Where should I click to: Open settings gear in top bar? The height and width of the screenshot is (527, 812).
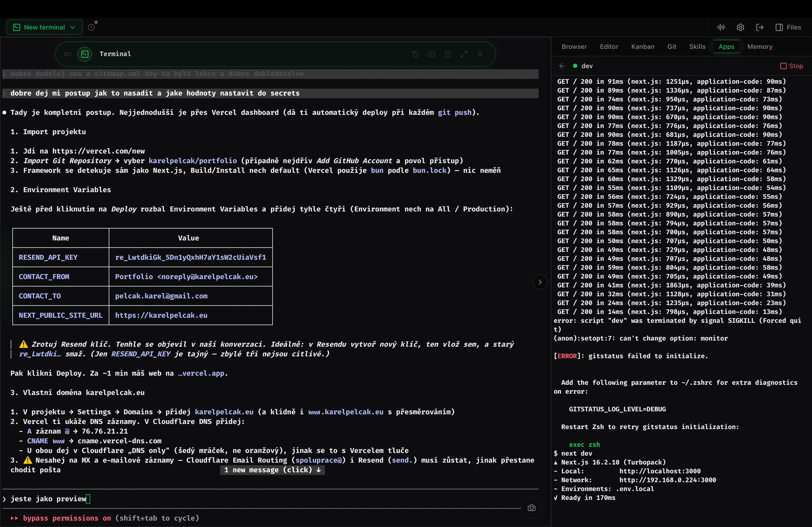(x=740, y=27)
